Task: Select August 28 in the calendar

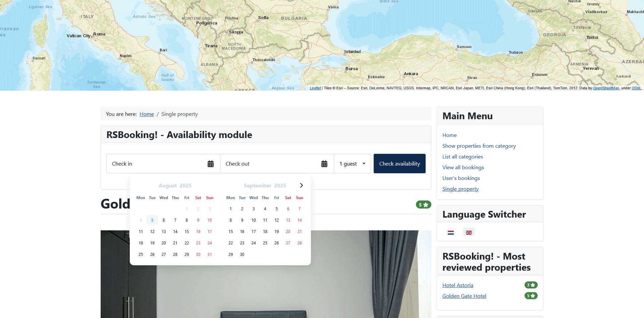Action: tap(175, 254)
